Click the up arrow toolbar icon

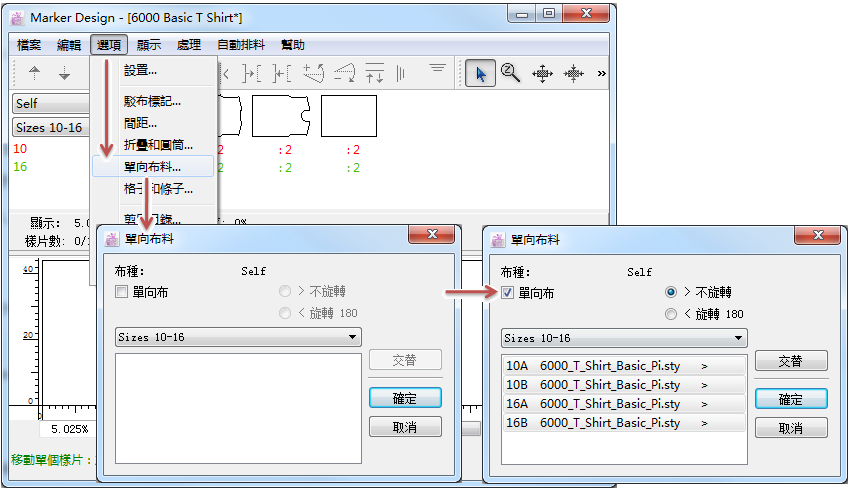pos(35,73)
